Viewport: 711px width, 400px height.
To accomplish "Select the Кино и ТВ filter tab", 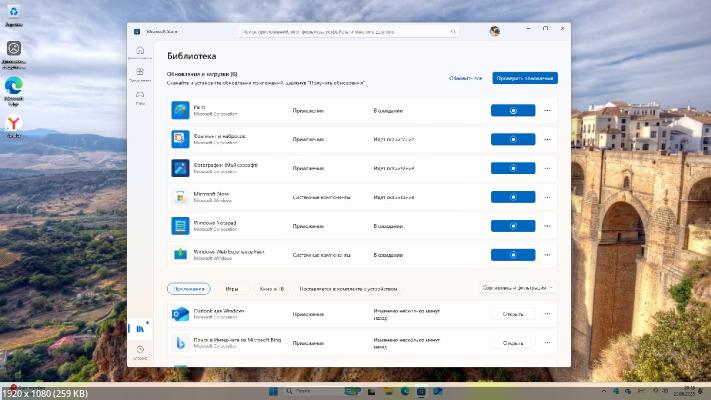I will (272, 288).
